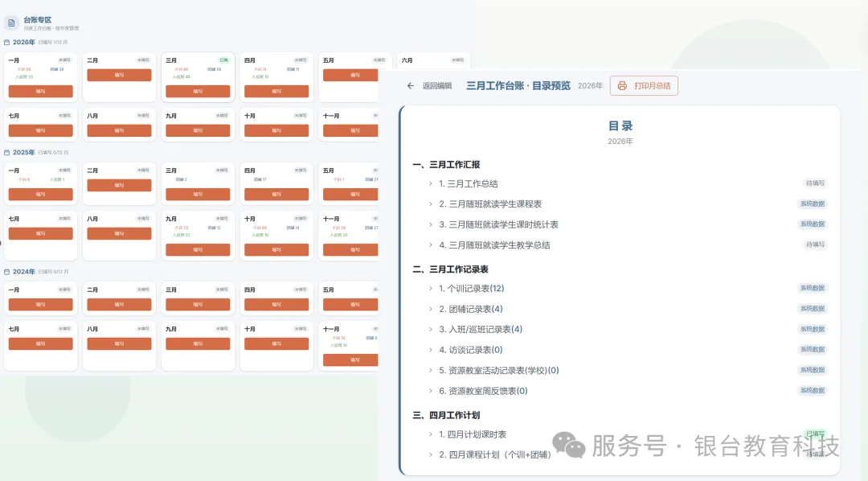This screenshot has height=481, width=868.
Task: Click the 系统数据 tag of 4. 访谈记录表(0)
Action: [x=812, y=350]
